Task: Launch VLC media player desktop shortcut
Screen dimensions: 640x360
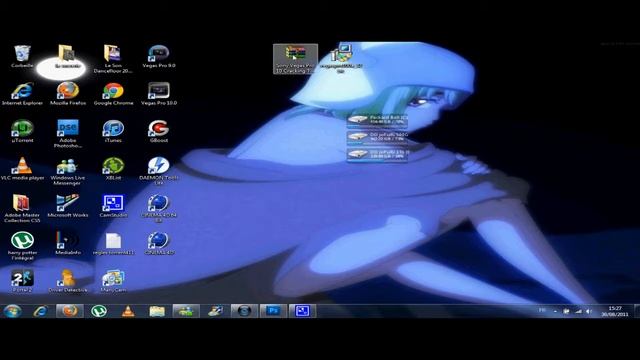Action: pos(22,168)
